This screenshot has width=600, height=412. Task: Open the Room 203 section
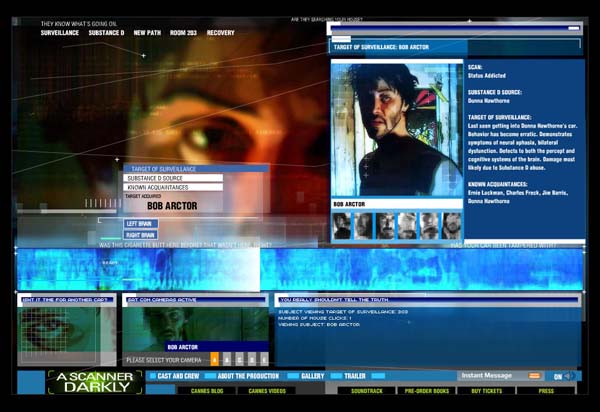(x=183, y=33)
